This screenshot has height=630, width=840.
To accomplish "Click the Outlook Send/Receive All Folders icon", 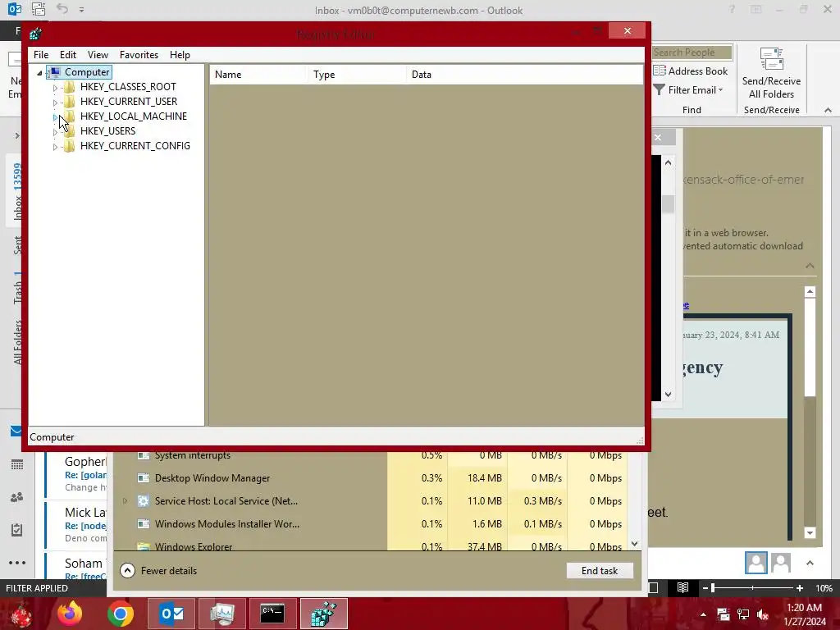I will pyautogui.click(x=771, y=73).
